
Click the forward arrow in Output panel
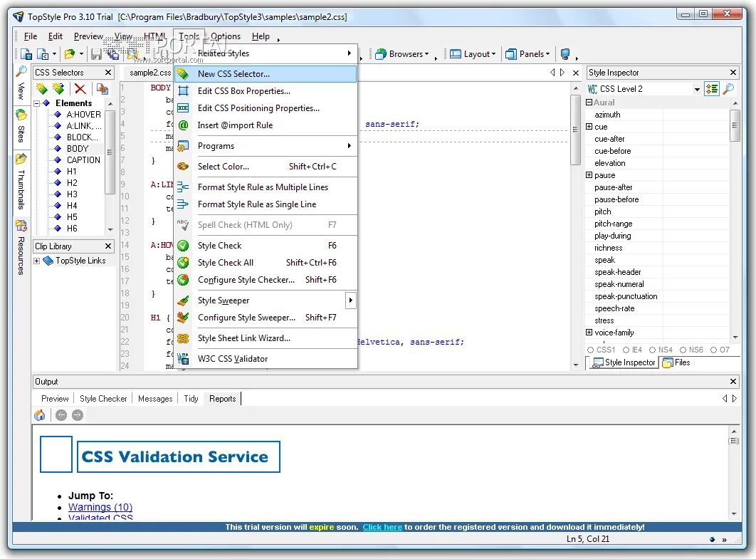tap(77, 415)
